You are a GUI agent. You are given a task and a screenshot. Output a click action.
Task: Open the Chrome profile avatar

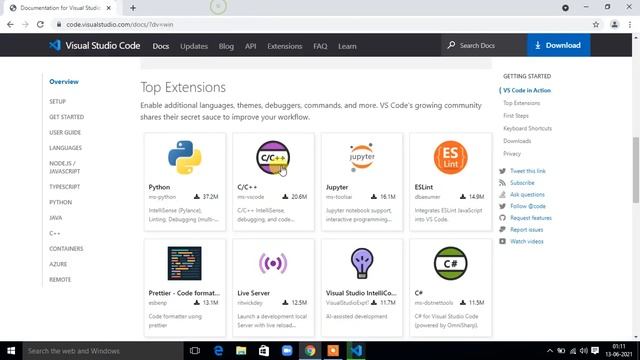point(614,24)
